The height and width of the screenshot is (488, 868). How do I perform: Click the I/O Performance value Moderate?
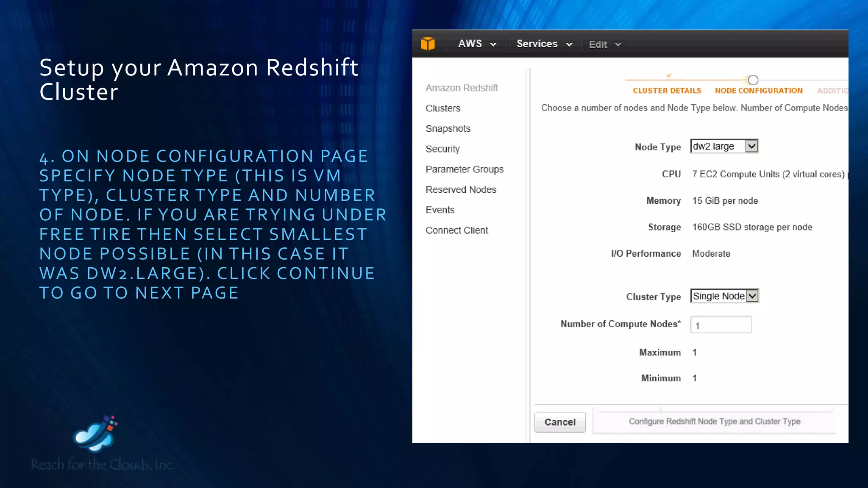point(711,253)
